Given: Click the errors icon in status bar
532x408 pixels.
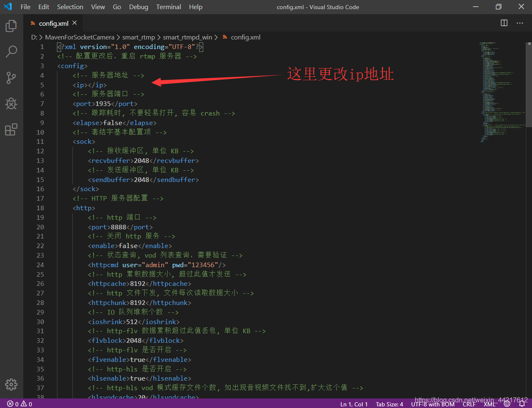Looking at the screenshot, I should (x=10, y=404).
